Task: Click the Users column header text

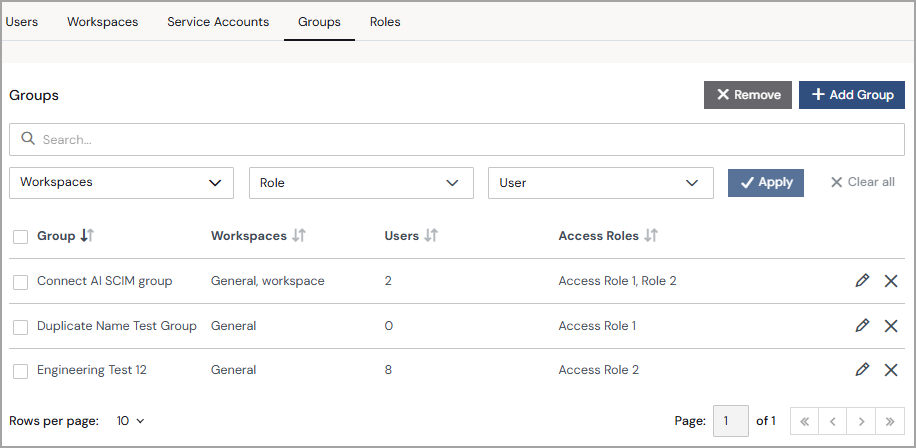Action: pyautogui.click(x=401, y=235)
